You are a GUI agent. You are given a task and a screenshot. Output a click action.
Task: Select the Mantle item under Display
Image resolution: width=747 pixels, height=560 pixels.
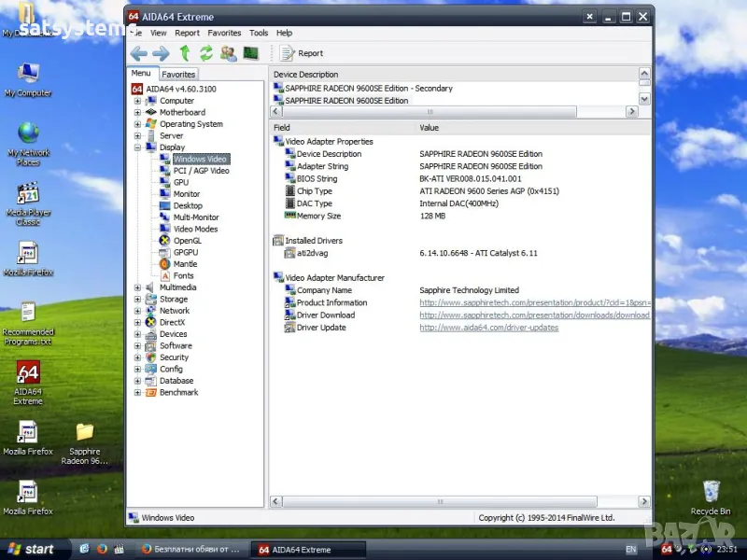pyautogui.click(x=185, y=264)
